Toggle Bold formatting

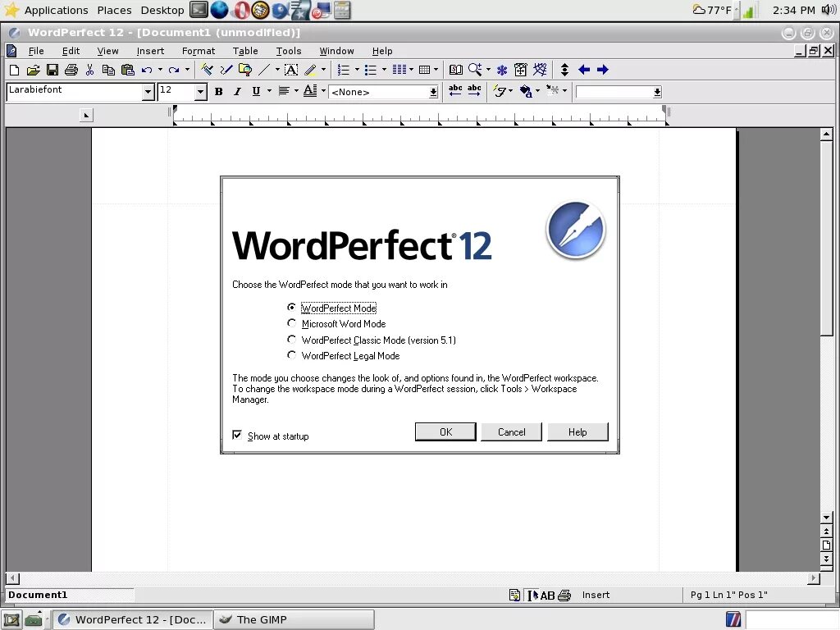218,92
